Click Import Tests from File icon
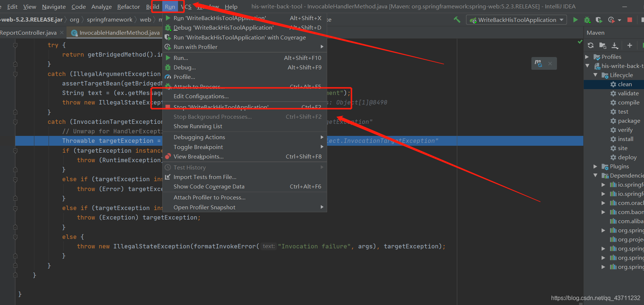644x305 pixels. coord(168,177)
